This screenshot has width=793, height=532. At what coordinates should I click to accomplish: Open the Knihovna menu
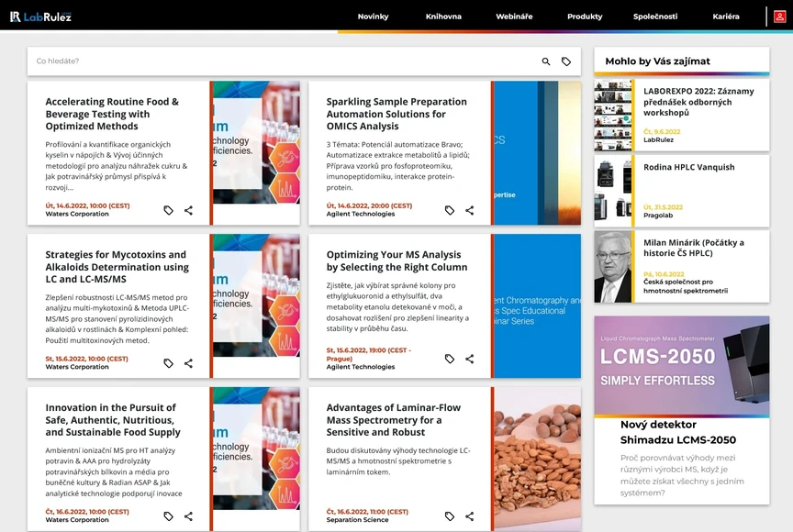tap(443, 17)
